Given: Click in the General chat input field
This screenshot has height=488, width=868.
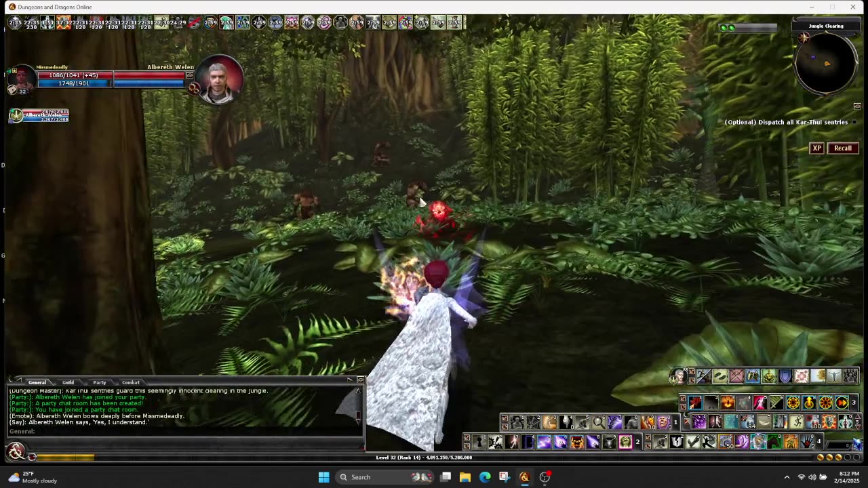Looking at the screenshot, I should (x=186, y=431).
